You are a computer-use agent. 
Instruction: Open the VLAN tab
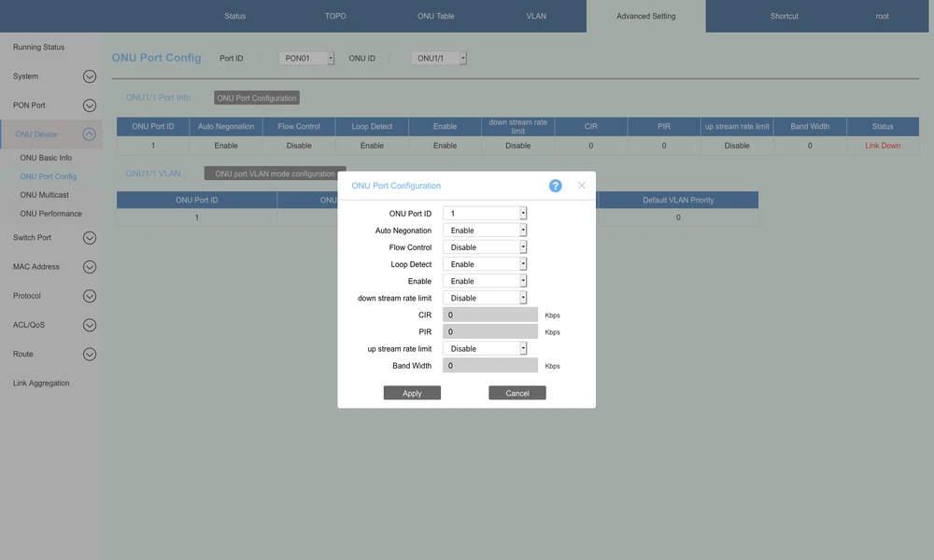tap(536, 16)
